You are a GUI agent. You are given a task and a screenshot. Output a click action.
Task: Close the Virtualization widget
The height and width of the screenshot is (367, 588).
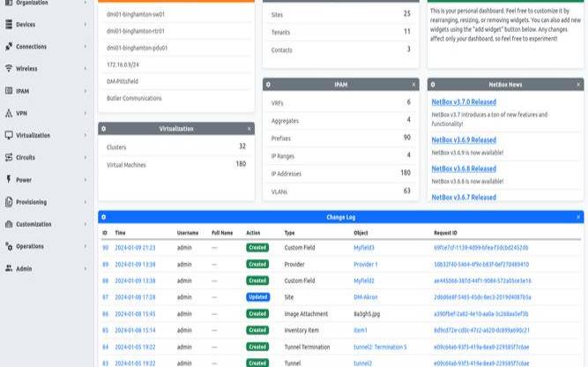[249, 129]
